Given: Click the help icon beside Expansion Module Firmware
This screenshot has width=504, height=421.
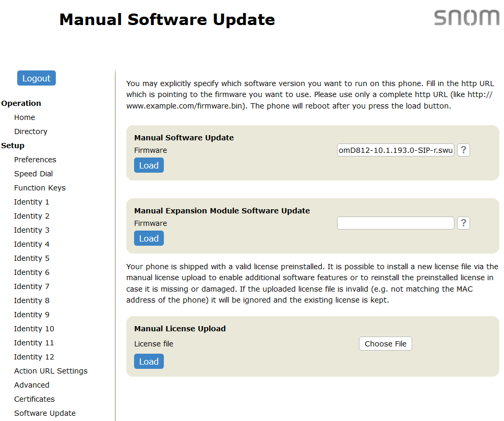Looking at the screenshot, I should click(463, 223).
